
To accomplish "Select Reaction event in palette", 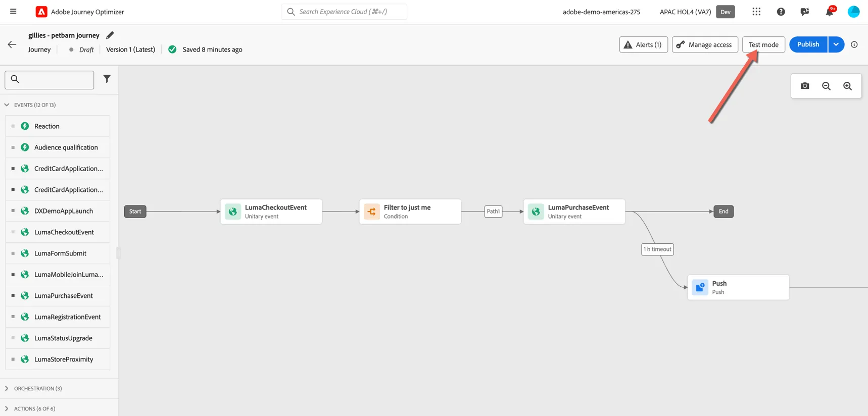I will pos(58,126).
